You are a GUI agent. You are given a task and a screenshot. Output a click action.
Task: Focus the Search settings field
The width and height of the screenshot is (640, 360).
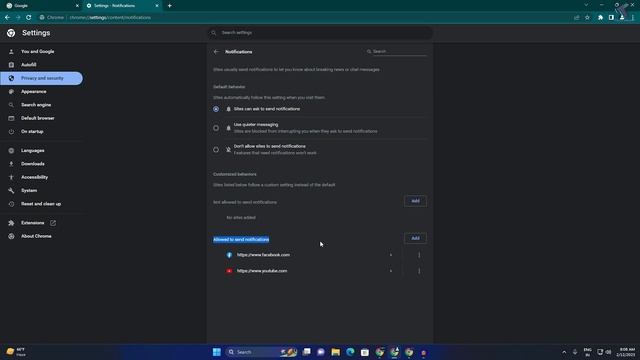[320, 33]
